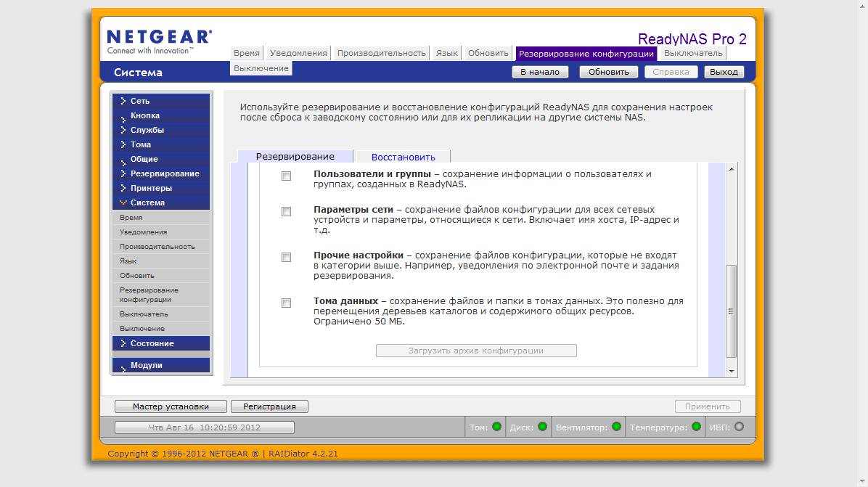The image size is (868, 487).
Task: Select Обновить in the sidebar submenu
Action: tap(161, 276)
